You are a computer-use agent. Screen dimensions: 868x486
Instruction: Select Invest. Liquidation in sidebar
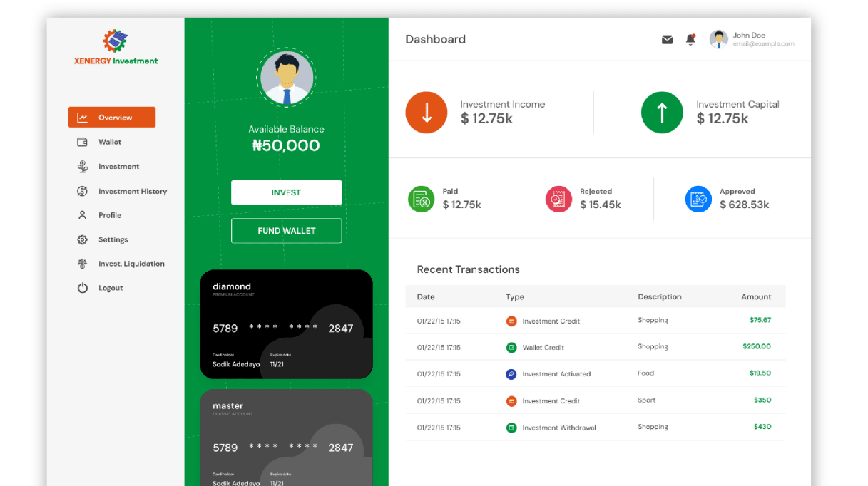pos(131,264)
